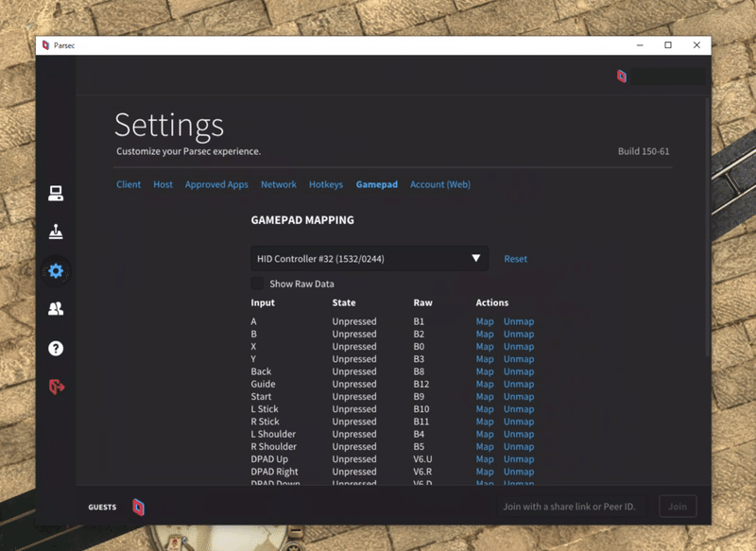
Task: Expand the HID Controller #32 dropdown
Action: coord(369,259)
